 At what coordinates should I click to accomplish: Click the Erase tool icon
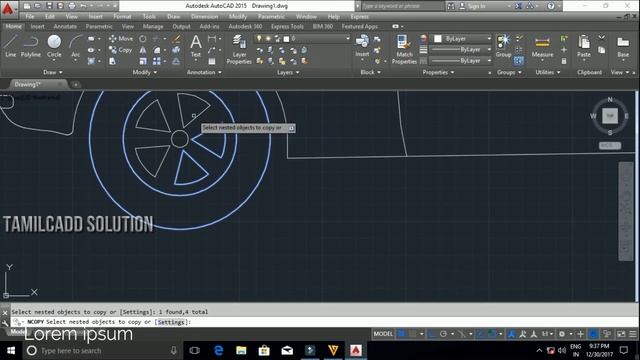(x=176, y=39)
